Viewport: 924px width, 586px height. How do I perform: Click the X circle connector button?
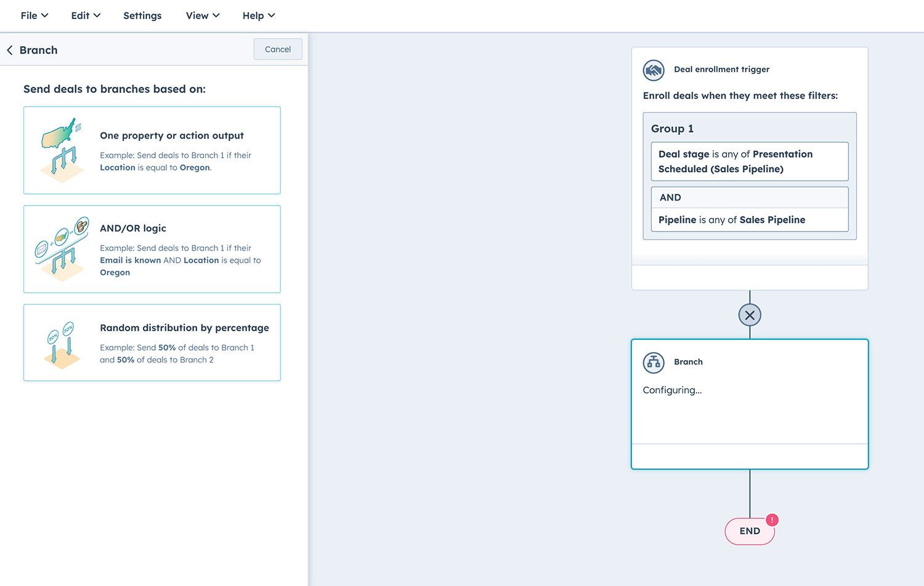750,315
